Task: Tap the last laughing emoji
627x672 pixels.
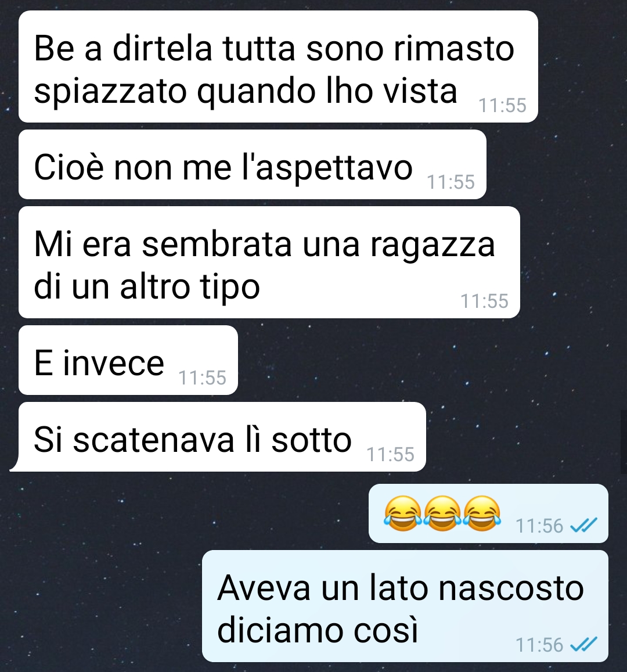Action: coord(482,513)
